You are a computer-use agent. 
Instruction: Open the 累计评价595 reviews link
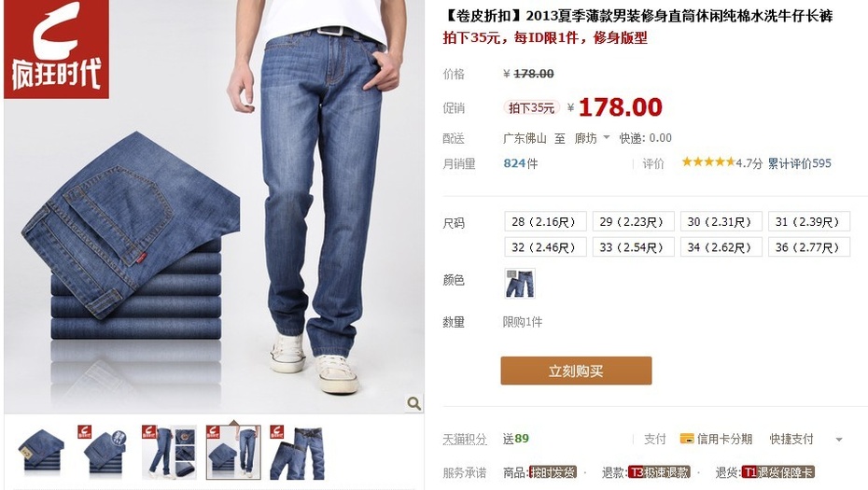tap(799, 163)
